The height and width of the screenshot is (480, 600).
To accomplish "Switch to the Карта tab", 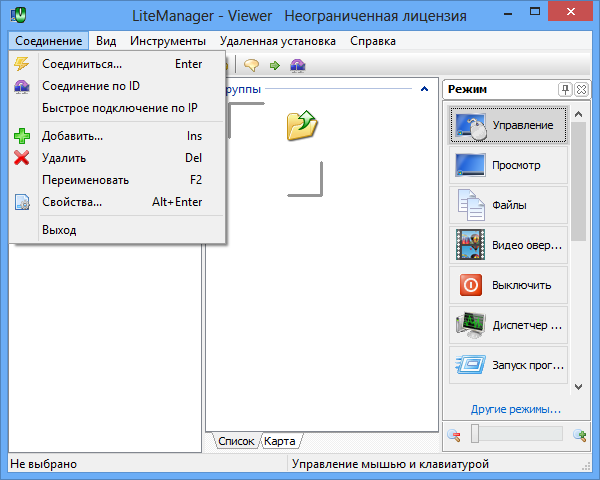I will click(x=280, y=441).
